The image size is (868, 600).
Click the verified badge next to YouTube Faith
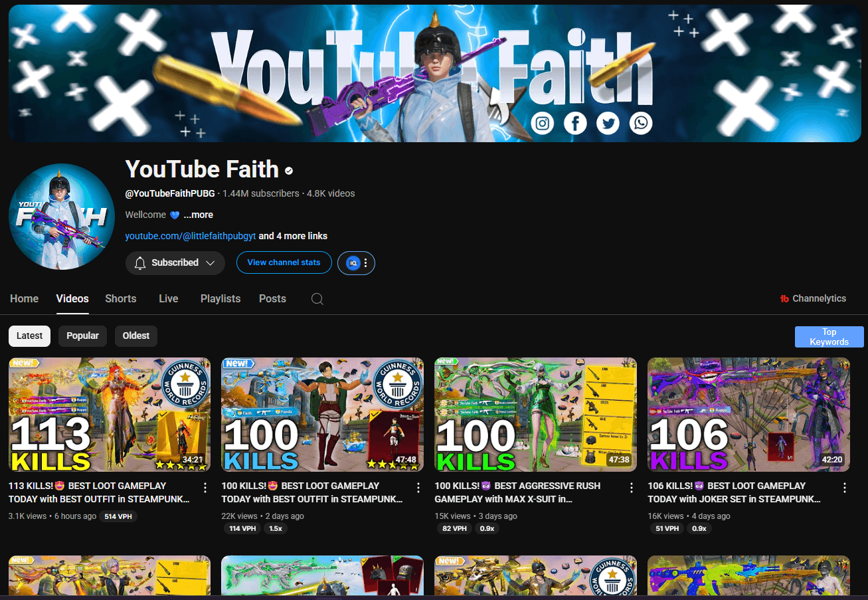289,171
